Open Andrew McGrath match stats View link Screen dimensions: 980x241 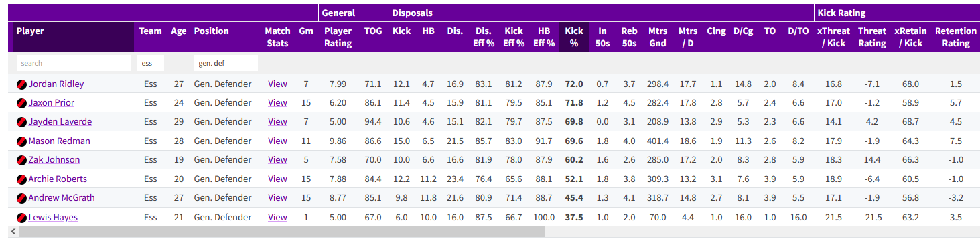[277, 198]
